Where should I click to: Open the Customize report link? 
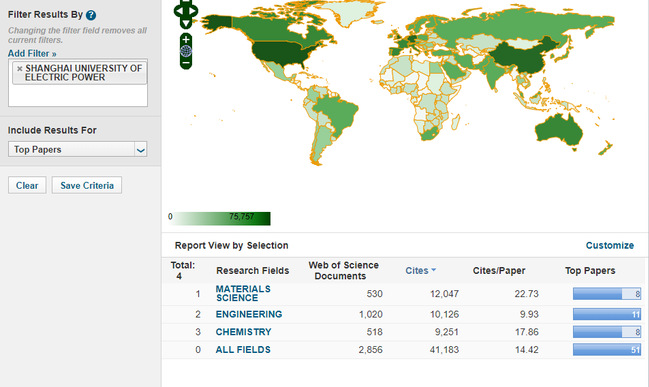pos(610,245)
